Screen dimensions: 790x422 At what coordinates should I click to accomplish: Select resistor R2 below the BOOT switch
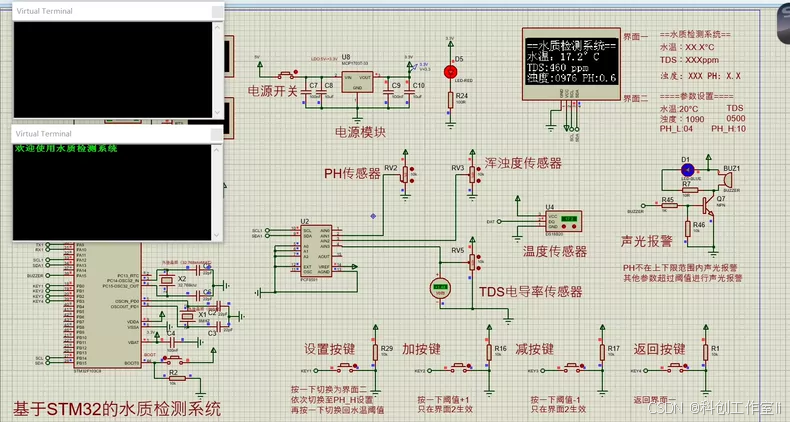click(177, 378)
